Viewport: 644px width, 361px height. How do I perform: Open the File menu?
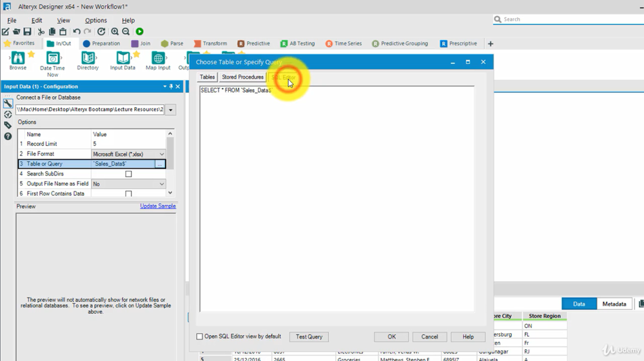[x=12, y=20]
